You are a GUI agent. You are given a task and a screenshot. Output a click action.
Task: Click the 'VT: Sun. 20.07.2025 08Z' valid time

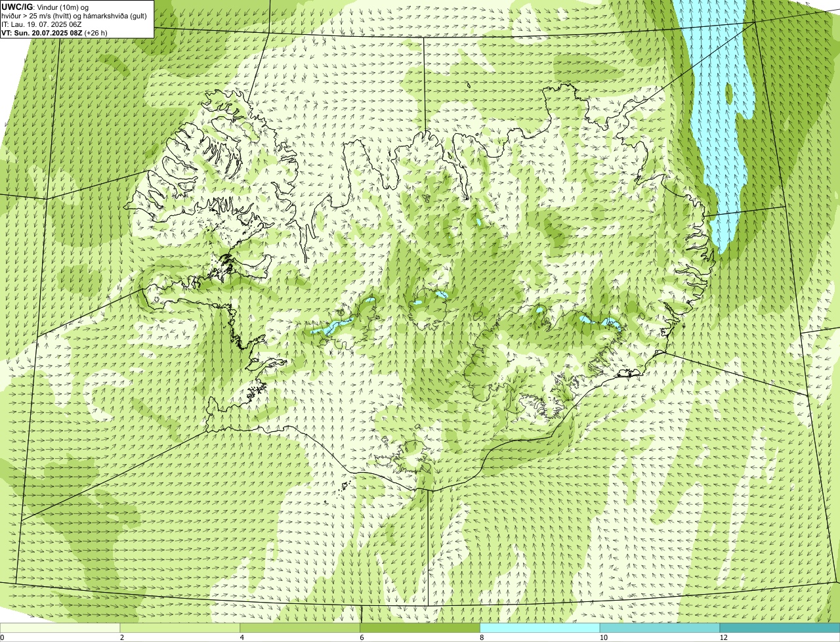(42, 32)
